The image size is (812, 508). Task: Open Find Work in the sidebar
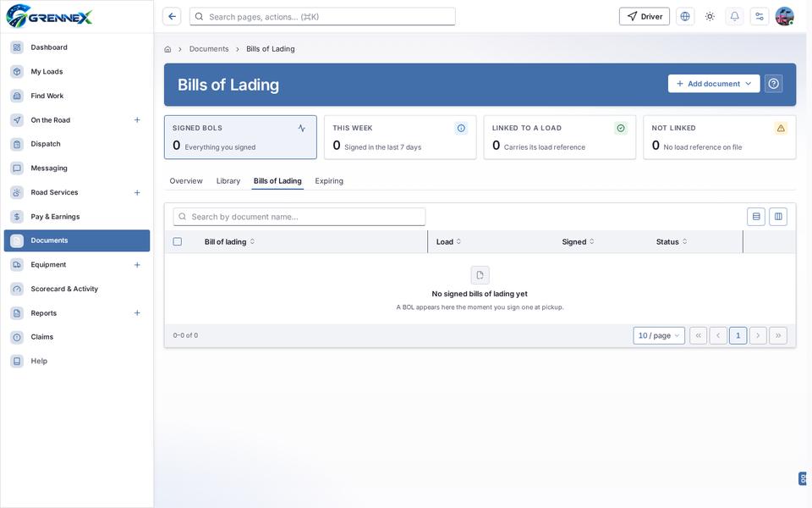coord(77,96)
